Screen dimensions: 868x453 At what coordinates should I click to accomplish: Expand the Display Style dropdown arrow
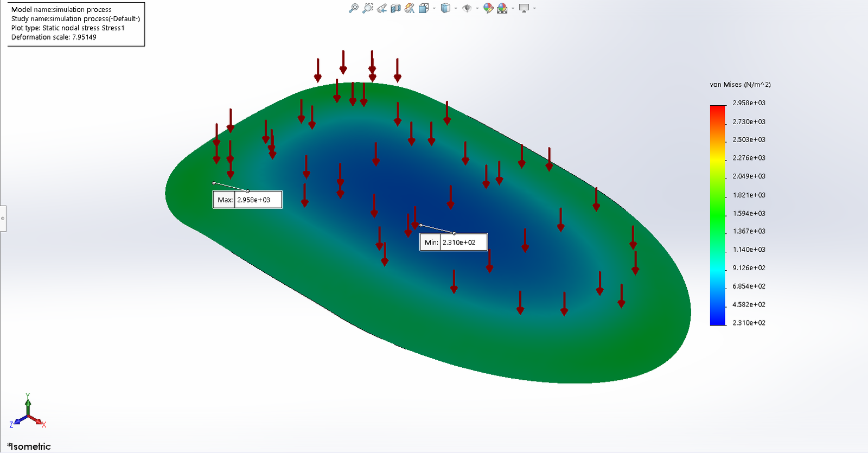pyautogui.click(x=456, y=8)
